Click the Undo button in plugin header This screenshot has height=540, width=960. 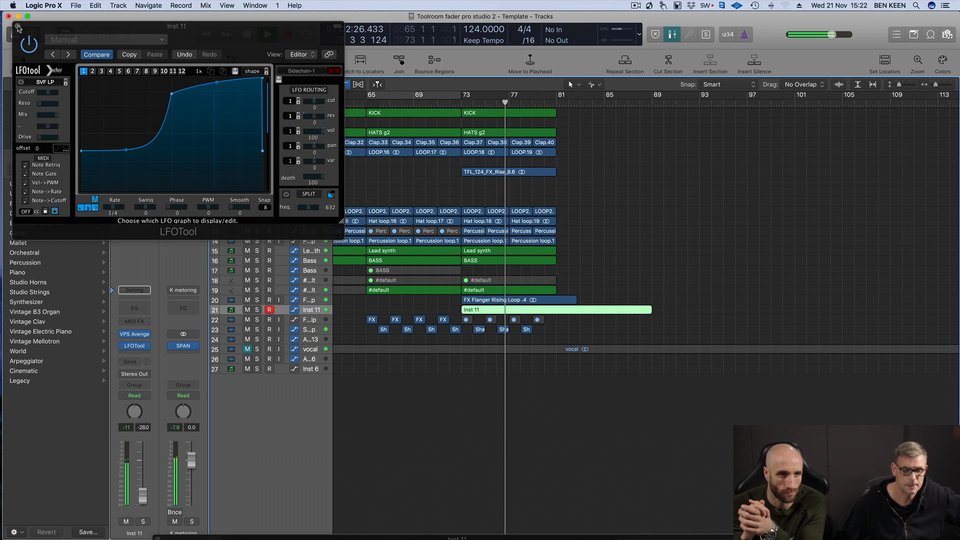point(184,54)
